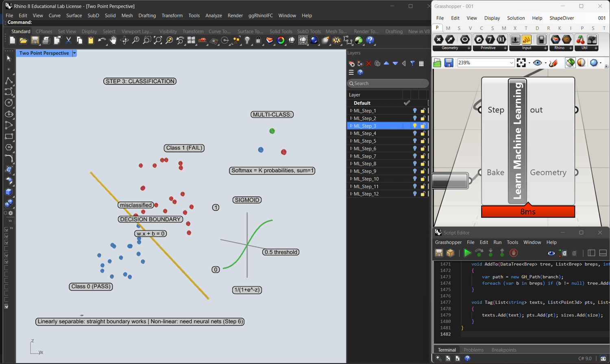Click the gray button connected to Bake input
The width and height of the screenshot is (610, 364).
[449, 181]
